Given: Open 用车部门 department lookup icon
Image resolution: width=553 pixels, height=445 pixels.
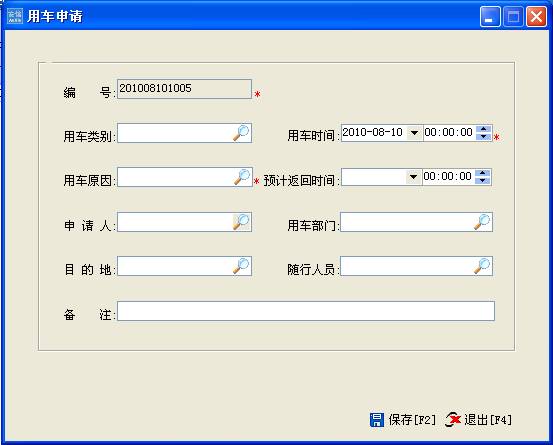Looking at the screenshot, I should tap(482, 222).
